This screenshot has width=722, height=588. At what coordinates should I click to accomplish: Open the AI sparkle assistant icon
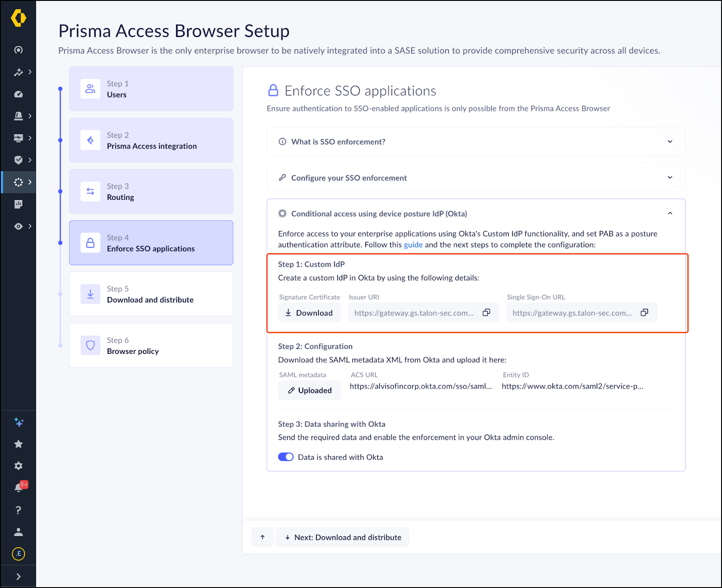(x=18, y=422)
